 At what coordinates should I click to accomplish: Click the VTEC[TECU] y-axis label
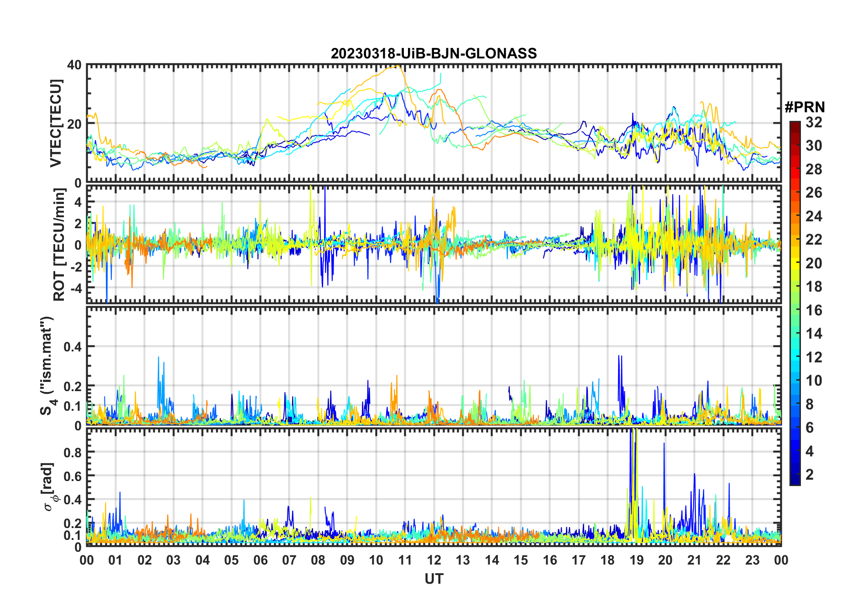click(x=56, y=123)
